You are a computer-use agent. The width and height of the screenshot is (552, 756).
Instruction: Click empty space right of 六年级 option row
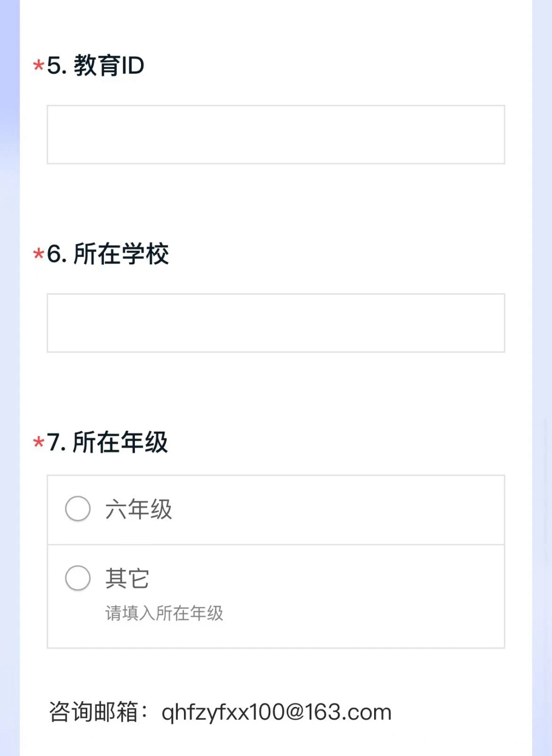[x=337, y=509]
